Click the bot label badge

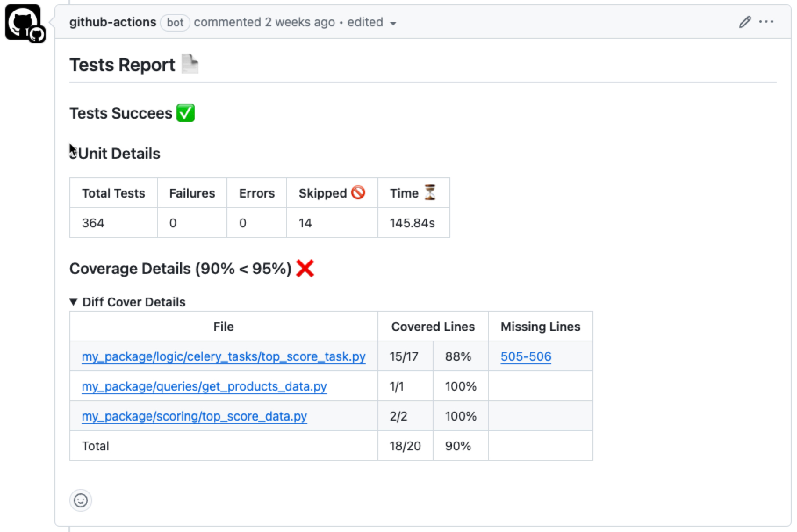pyautogui.click(x=175, y=22)
